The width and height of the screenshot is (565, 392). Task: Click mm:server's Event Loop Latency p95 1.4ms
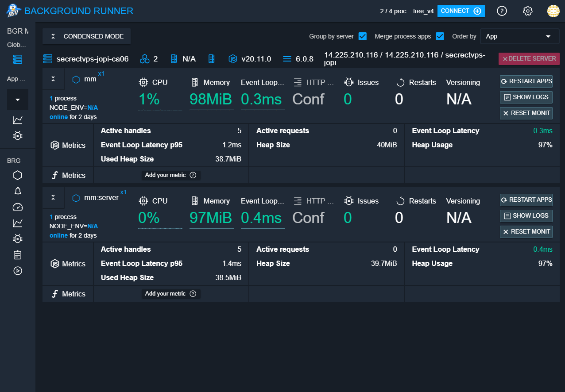[x=232, y=263]
